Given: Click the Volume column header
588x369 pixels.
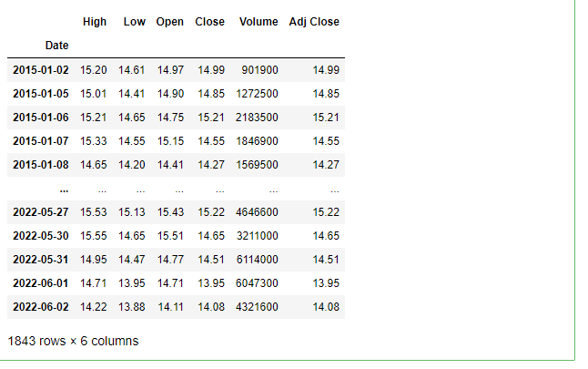Looking at the screenshot, I should pyautogui.click(x=259, y=21).
